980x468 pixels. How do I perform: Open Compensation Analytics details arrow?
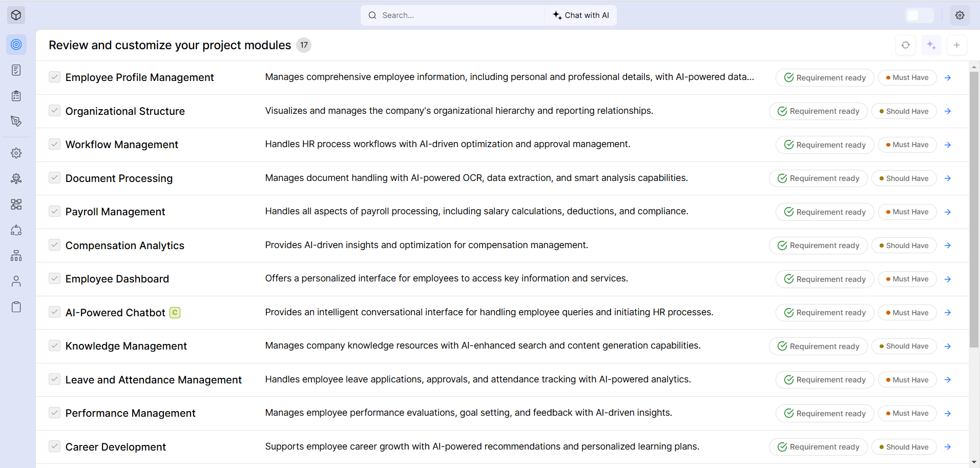[948, 246]
